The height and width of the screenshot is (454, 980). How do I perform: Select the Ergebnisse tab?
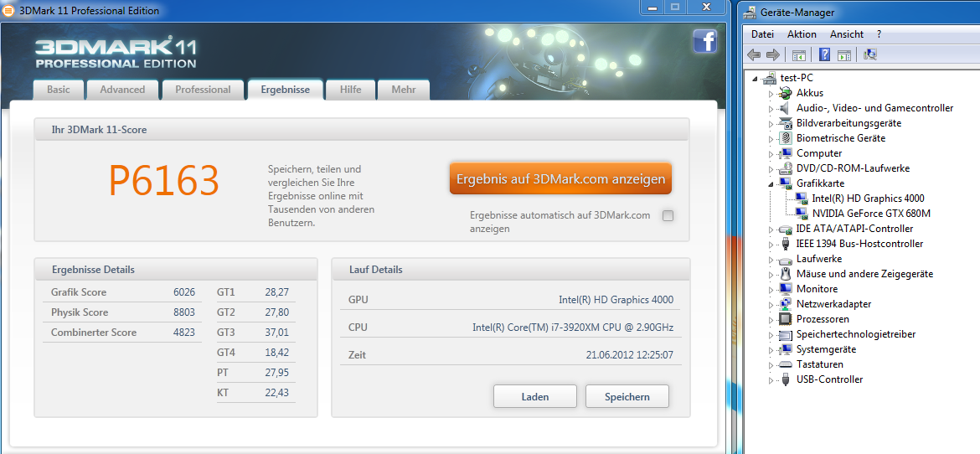click(285, 90)
